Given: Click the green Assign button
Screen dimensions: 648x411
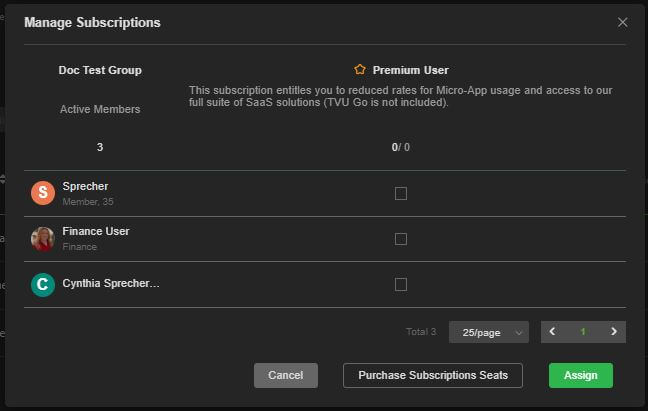Looking at the screenshot, I should pyautogui.click(x=581, y=375).
